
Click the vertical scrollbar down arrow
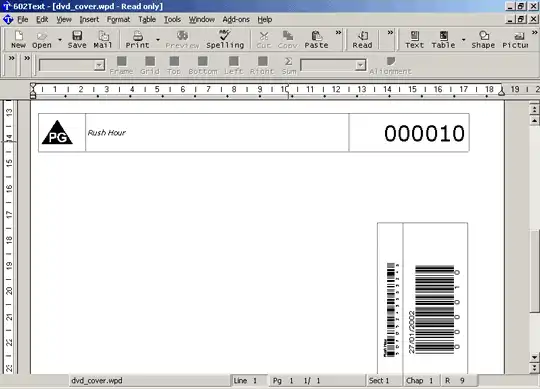[534, 358]
